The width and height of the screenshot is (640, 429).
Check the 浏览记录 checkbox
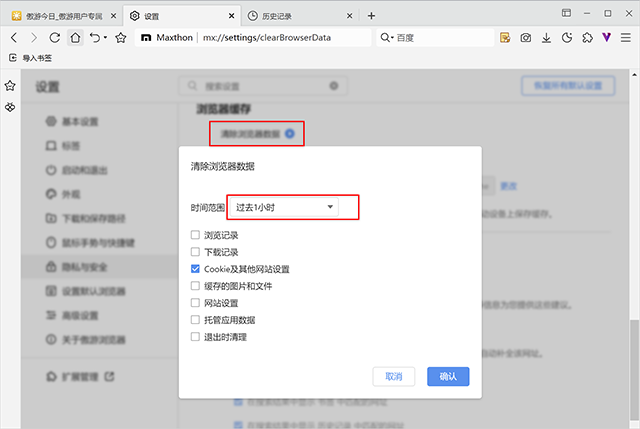point(195,235)
